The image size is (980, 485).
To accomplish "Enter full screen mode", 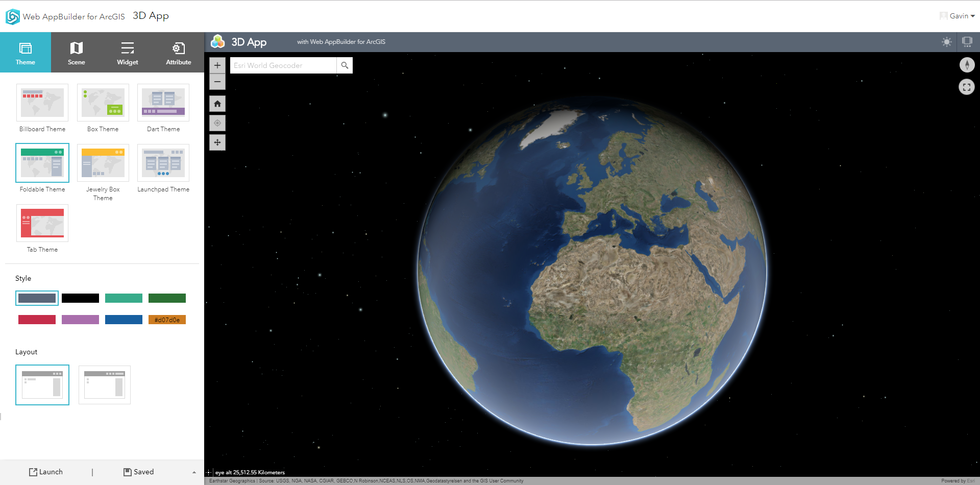I will tap(967, 87).
